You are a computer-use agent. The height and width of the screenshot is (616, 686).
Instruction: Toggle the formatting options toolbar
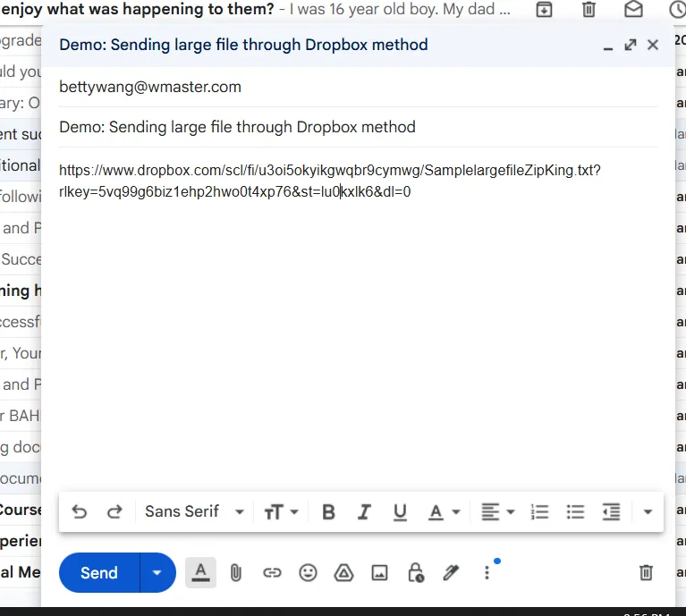coord(201,572)
